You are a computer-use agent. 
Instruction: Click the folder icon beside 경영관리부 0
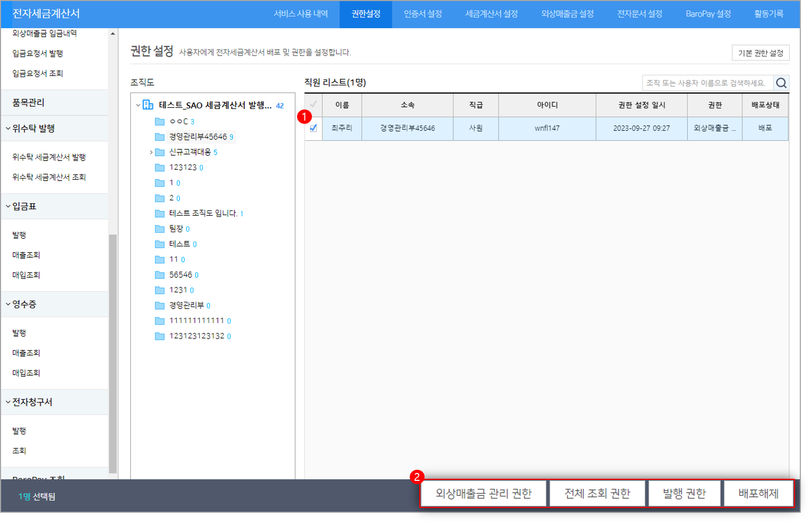coord(159,306)
